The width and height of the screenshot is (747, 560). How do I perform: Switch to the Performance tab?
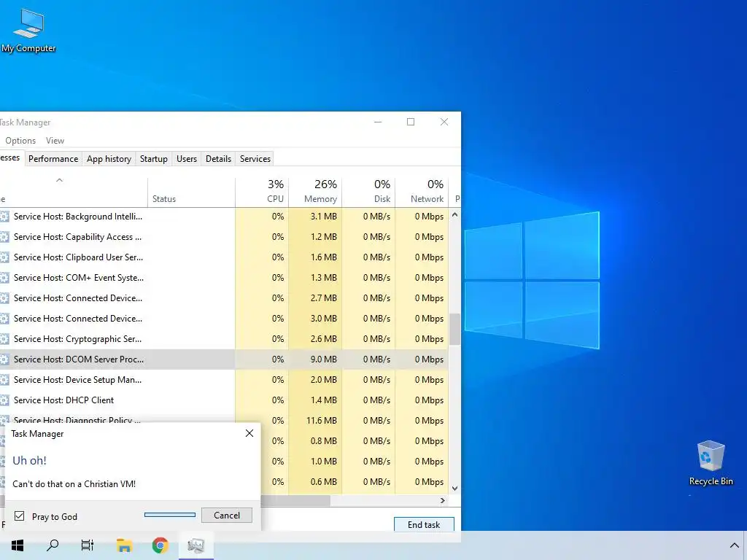pos(53,158)
